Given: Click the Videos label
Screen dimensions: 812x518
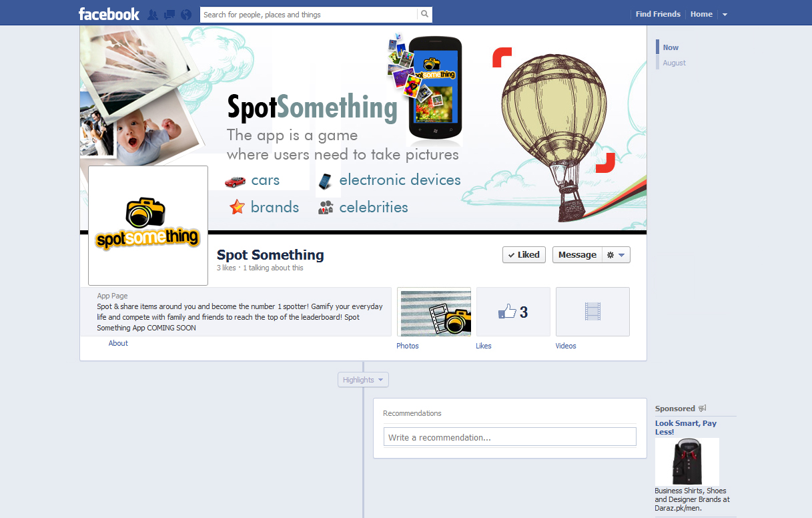Looking at the screenshot, I should coord(566,346).
